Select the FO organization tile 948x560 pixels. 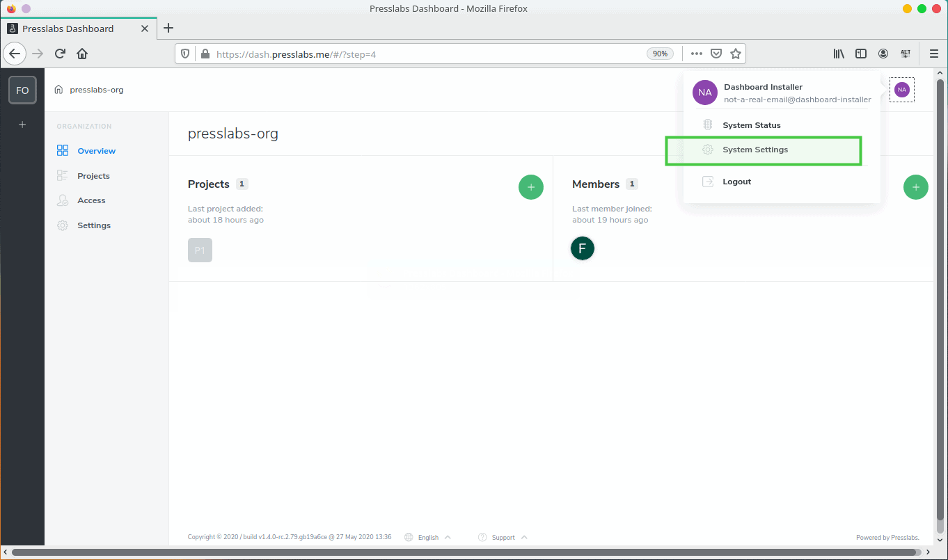click(22, 90)
